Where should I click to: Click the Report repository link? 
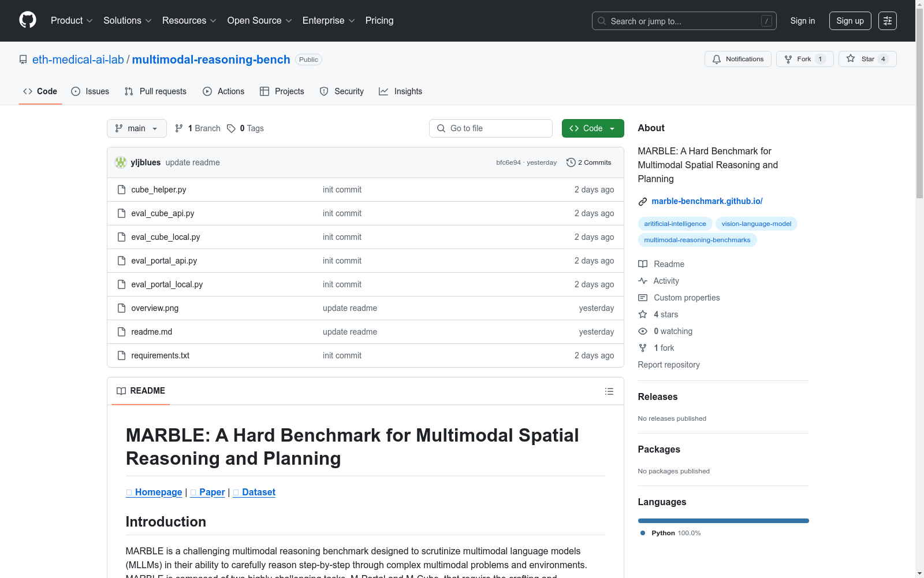[669, 365]
